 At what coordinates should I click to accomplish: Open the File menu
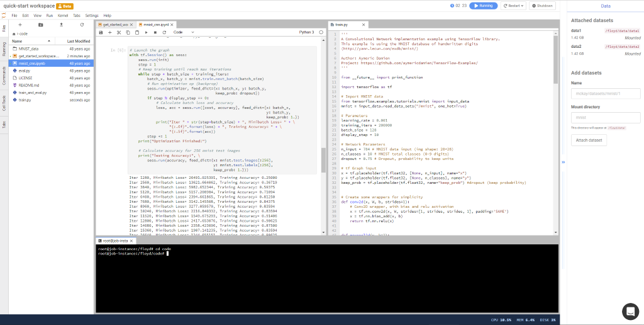tap(14, 15)
